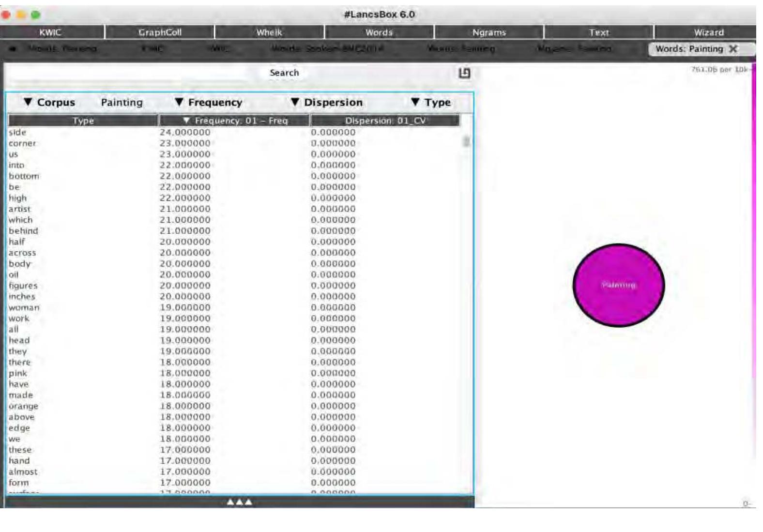Close the Words: Painting tab

pyautogui.click(x=733, y=49)
